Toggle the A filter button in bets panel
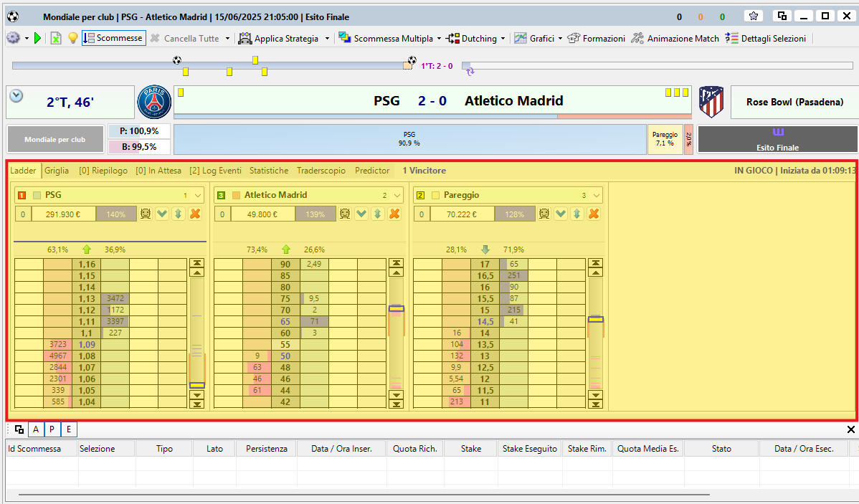 35,429
